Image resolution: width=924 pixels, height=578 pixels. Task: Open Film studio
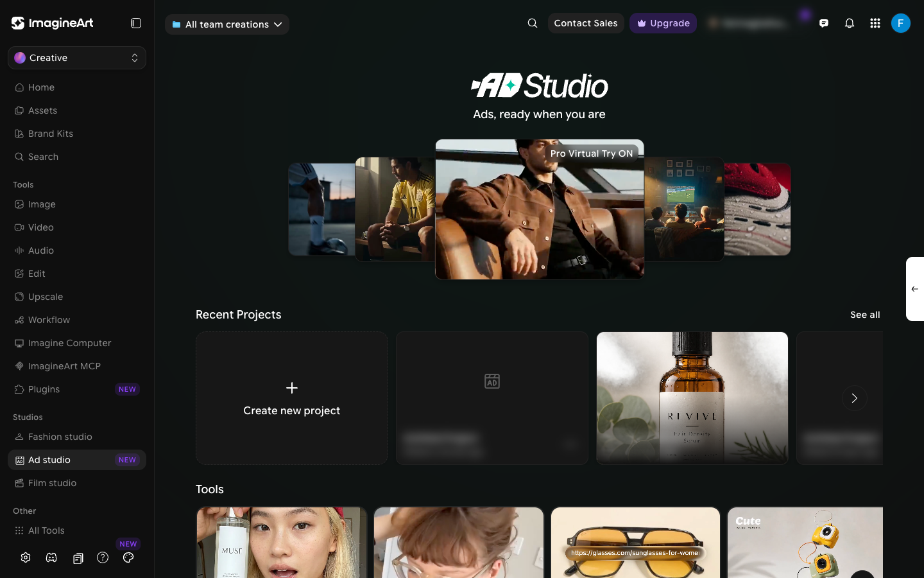pos(77,483)
